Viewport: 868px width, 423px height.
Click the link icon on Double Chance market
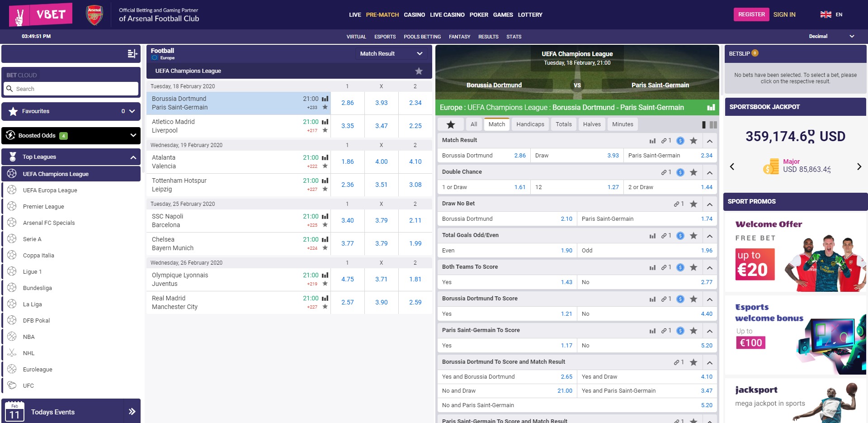[x=664, y=172]
